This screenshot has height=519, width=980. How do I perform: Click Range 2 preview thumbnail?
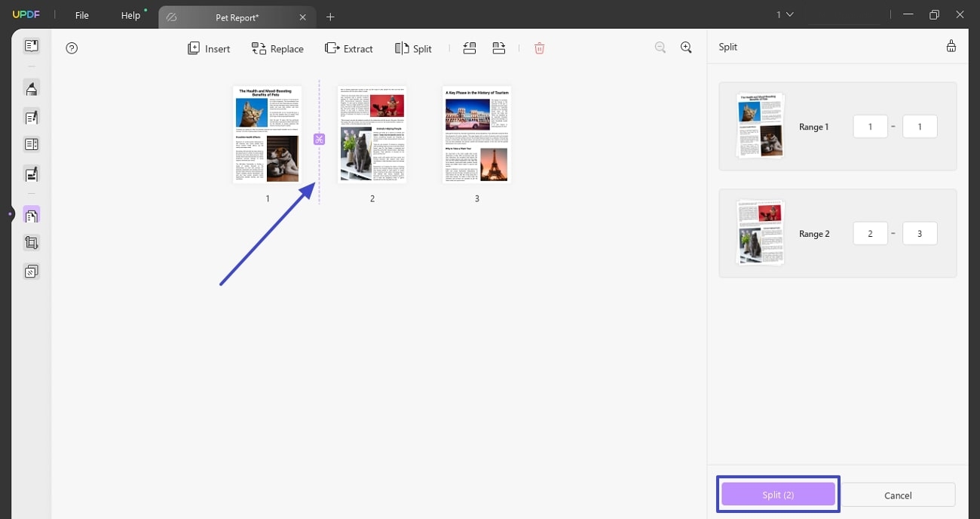[x=760, y=232]
